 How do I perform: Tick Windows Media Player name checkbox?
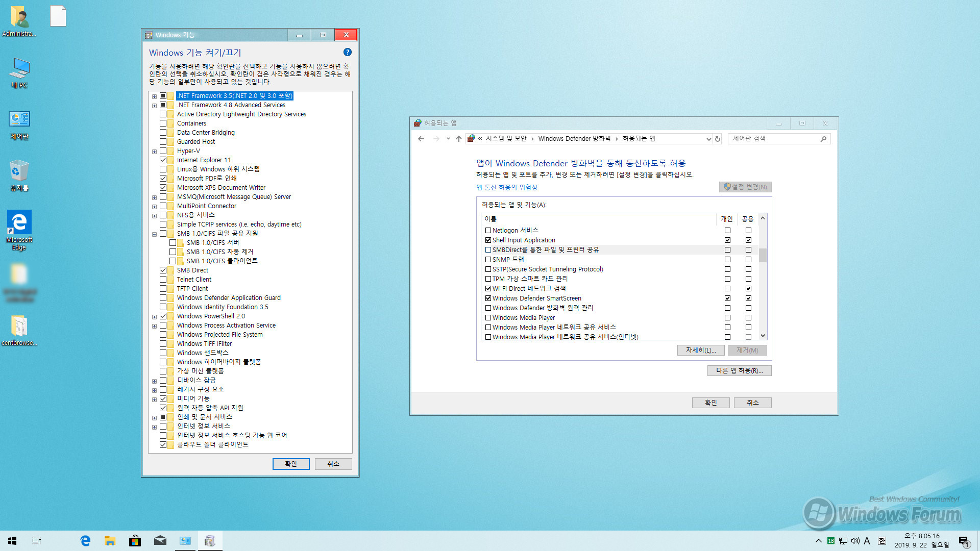(x=488, y=318)
